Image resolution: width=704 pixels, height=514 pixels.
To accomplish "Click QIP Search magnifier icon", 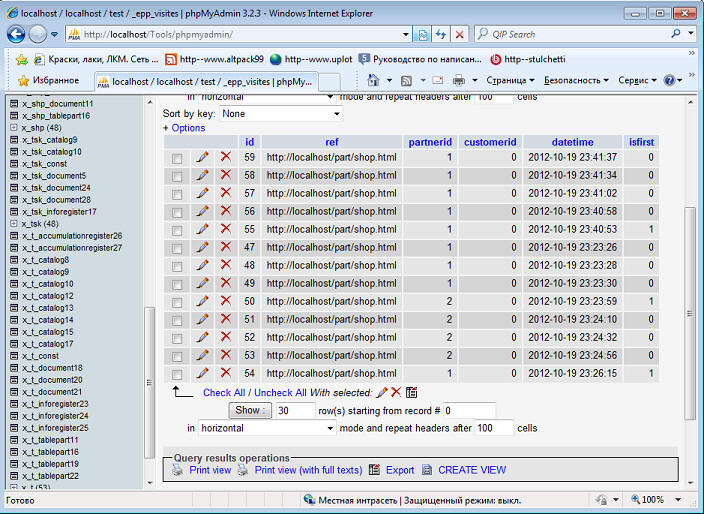I will click(675, 34).
